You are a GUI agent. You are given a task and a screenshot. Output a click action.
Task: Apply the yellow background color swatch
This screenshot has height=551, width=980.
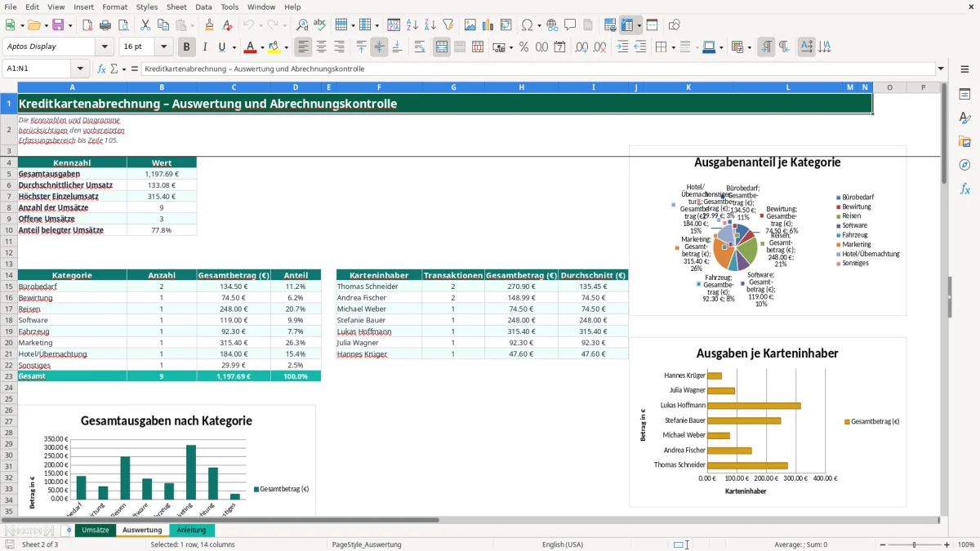[x=274, y=47]
